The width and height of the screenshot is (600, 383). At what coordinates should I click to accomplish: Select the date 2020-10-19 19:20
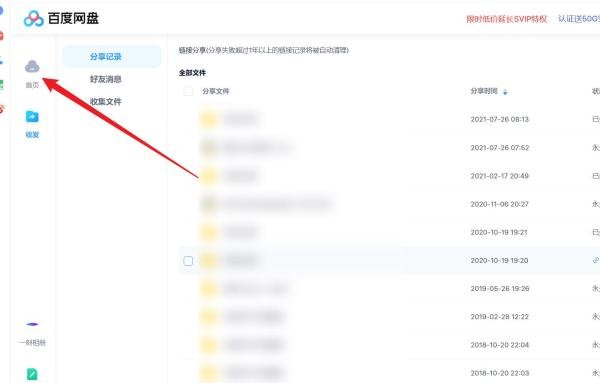(x=500, y=261)
